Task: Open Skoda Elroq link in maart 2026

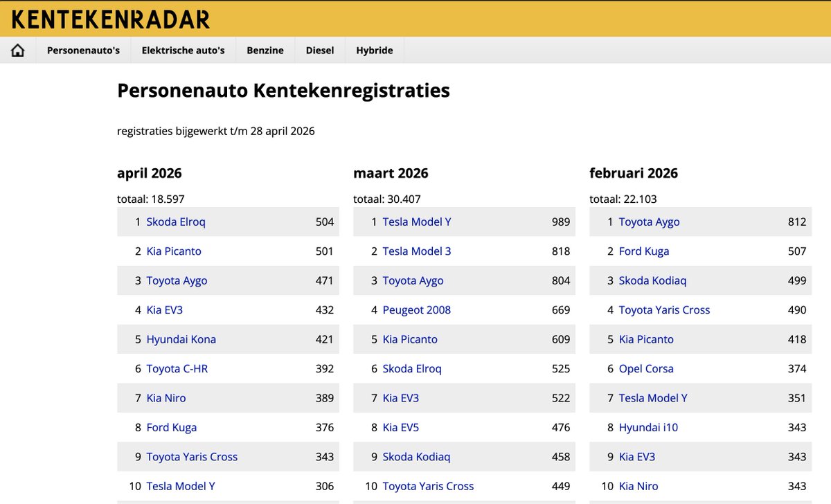Action: (x=412, y=369)
